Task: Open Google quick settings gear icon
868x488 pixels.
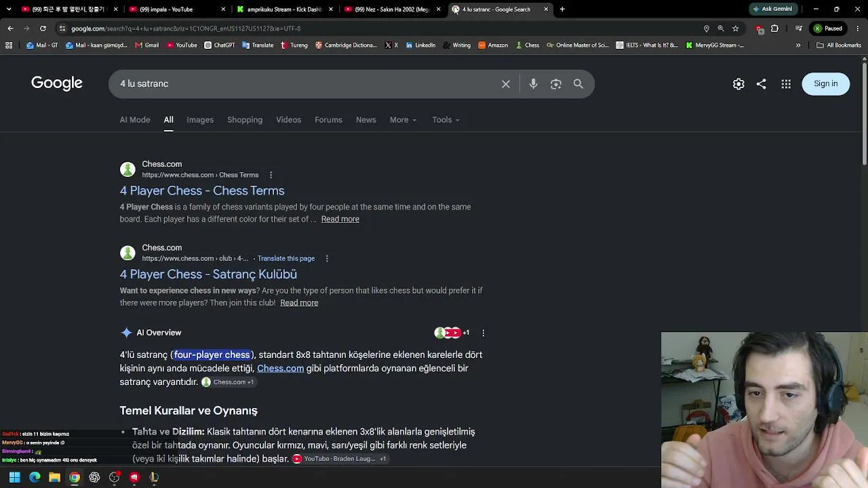Action: tap(738, 84)
